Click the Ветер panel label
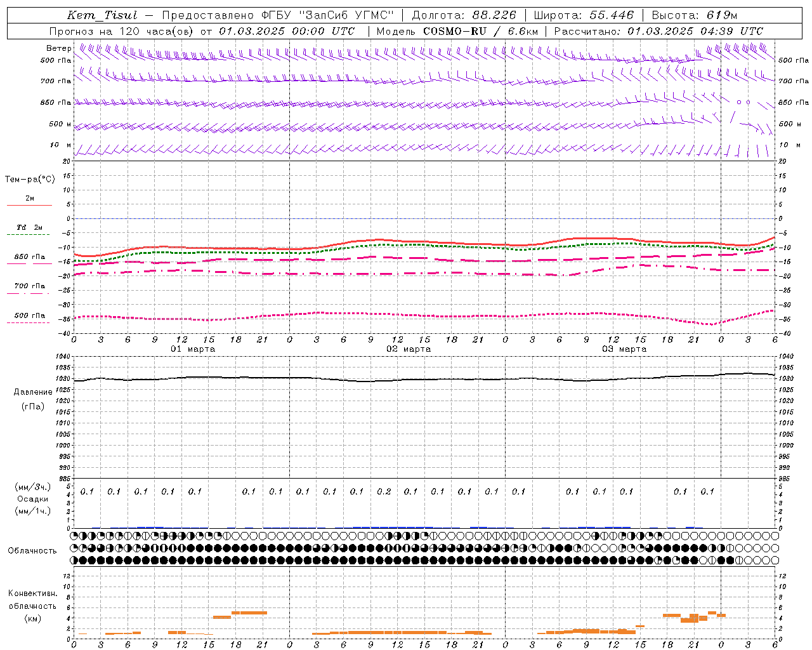Viewport: 812px width, 650px height. click(x=58, y=48)
